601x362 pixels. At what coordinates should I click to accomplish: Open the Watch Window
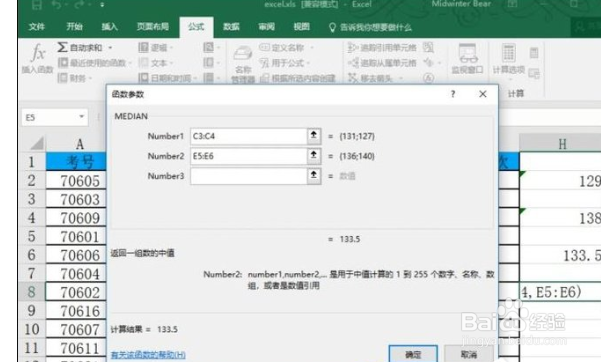click(x=467, y=59)
